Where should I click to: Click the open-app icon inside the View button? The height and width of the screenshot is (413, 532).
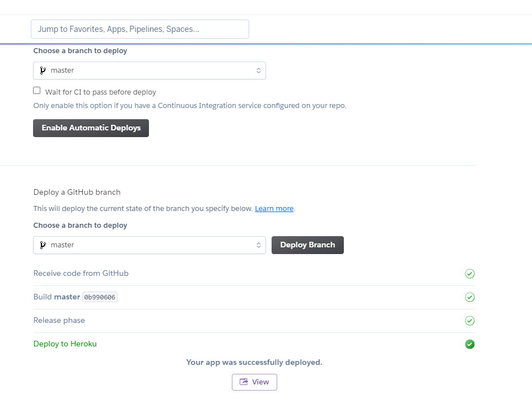pos(244,382)
